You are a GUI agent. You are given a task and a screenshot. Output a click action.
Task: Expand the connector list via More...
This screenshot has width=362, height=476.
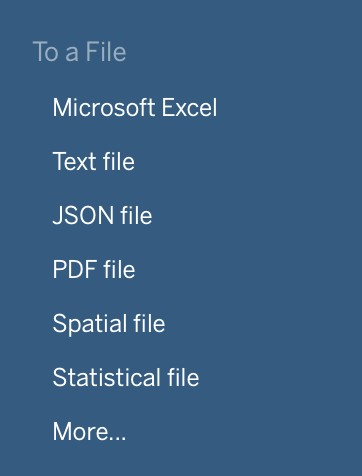pos(89,431)
